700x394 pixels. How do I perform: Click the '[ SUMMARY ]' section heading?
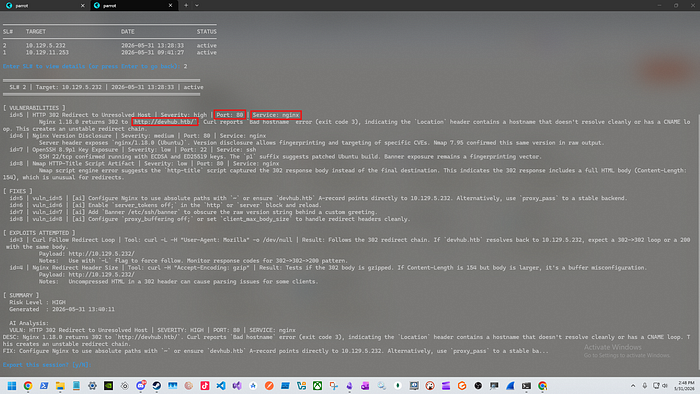pos(21,295)
